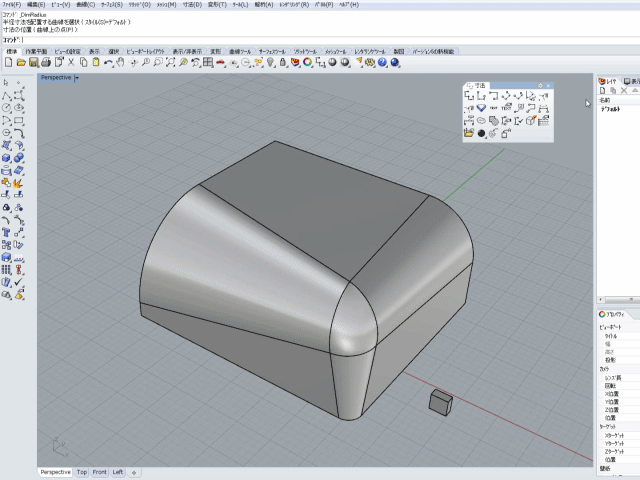
Task: Open the Perspective viewport title dropdown arrow
Action: pos(77,78)
